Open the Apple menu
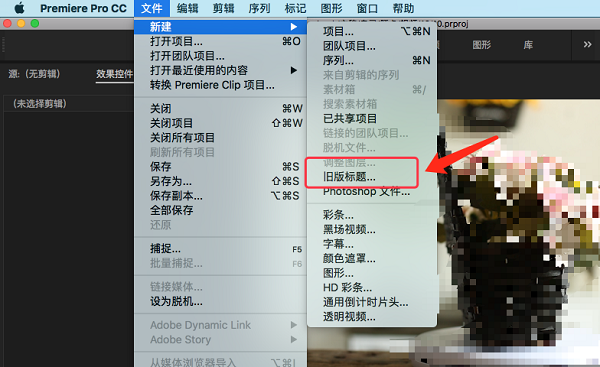Viewport: 600px width, 367px height. (x=19, y=8)
